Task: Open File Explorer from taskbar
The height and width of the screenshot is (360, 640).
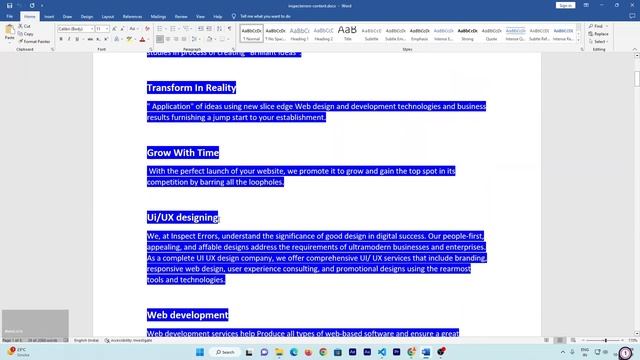Action: point(279,352)
